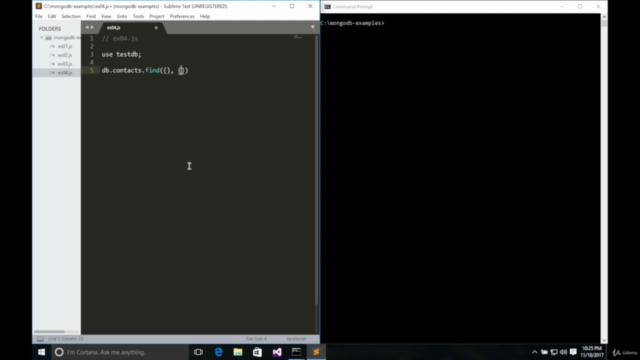Image resolution: width=640 pixels, height=360 pixels.
Task: Go to previous tab with left arrow
Action: (x=87, y=27)
